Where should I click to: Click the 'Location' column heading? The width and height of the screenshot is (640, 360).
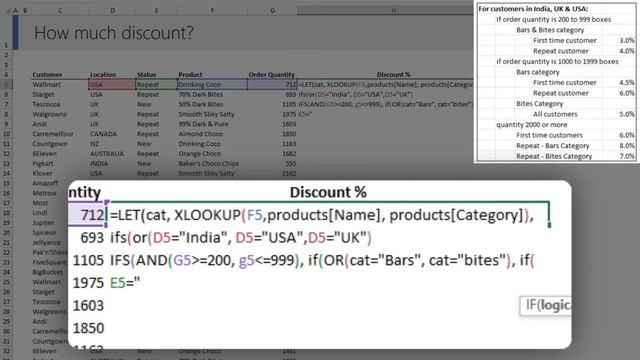[x=103, y=75]
